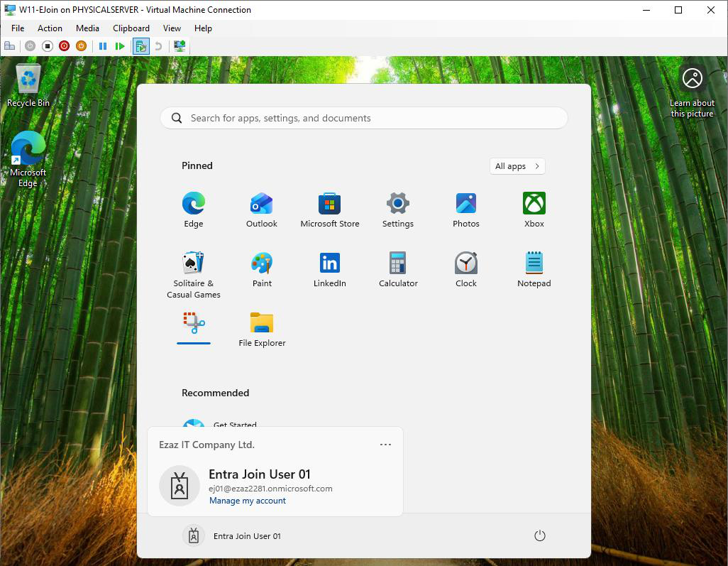Click the Start menu search box
This screenshot has height=566, width=728.
coord(363,118)
